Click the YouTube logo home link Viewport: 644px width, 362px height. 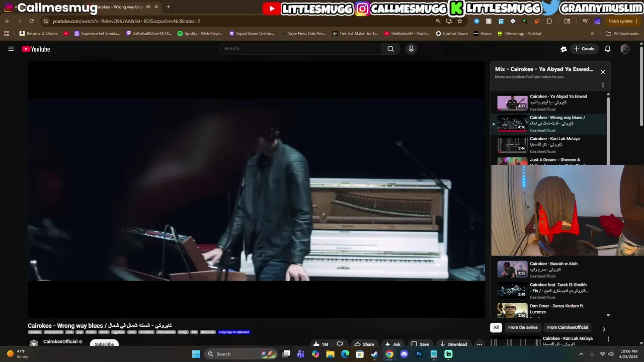pos(36,49)
